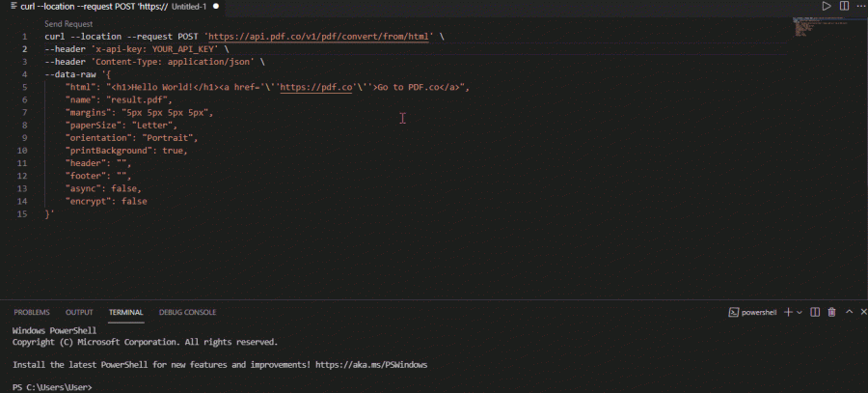The height and width of the screenshot is (393, 868).
Task: Click the "header" key line
Action: [x=98, y=163]
